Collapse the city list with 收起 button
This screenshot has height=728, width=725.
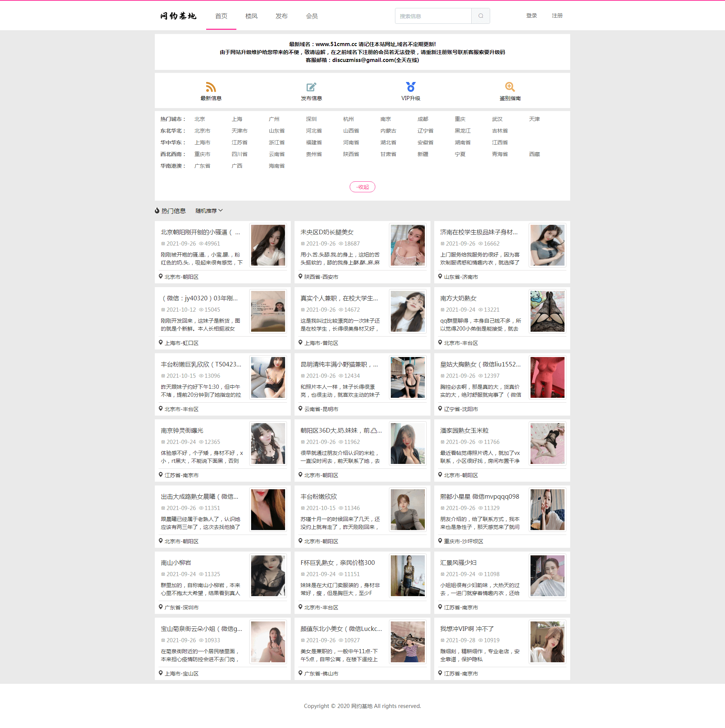(x=363, y=187)
